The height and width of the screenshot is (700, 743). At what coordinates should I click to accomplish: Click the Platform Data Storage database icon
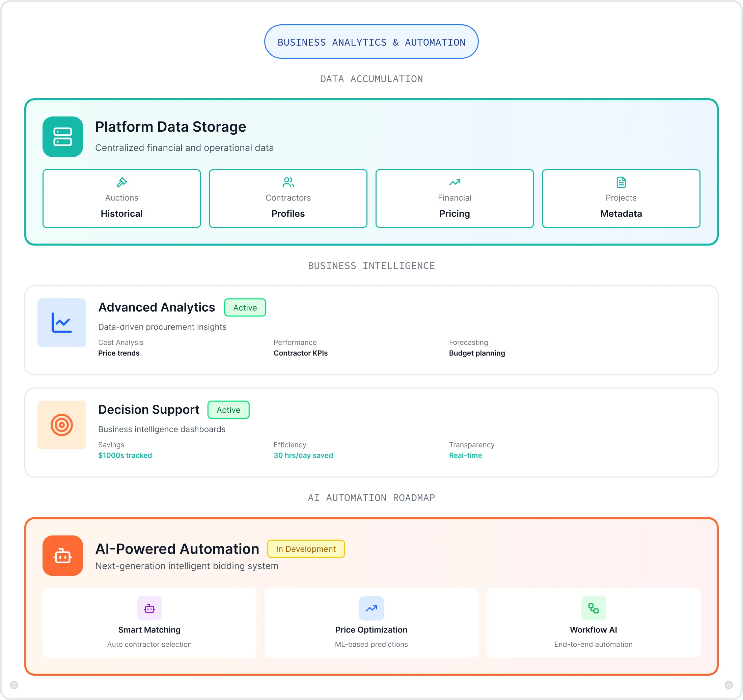pyautogui.click(x=62, y=136)
